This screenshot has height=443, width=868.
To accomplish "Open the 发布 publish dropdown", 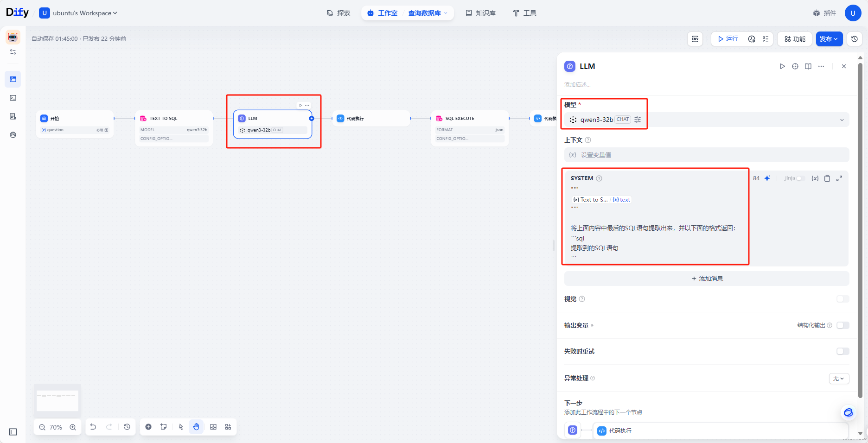I will click(x=829, y=39).
